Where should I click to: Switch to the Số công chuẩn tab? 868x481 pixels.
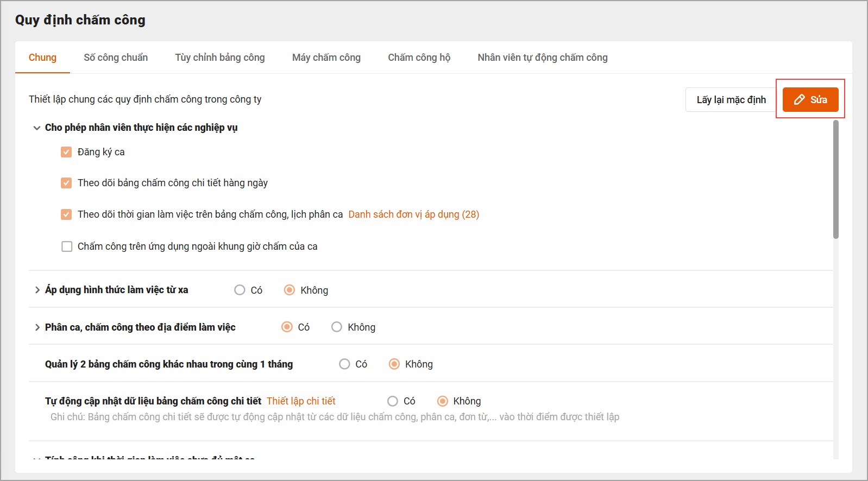click(116, 58)
